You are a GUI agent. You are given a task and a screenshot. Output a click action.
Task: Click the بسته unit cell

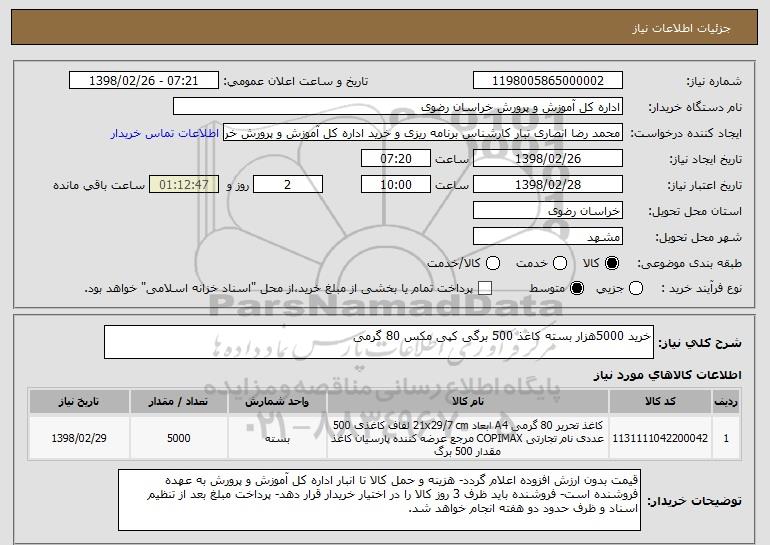[277, 438]
